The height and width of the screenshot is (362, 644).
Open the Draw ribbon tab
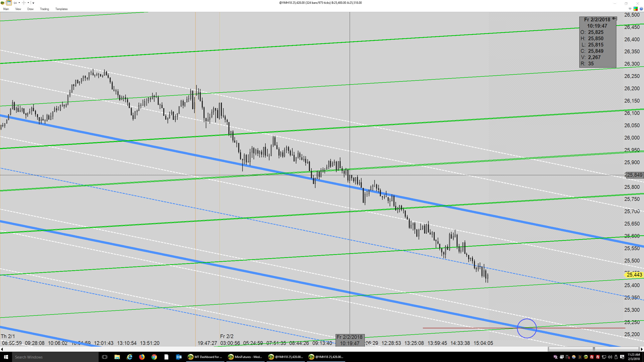click(x=30, y=9)
